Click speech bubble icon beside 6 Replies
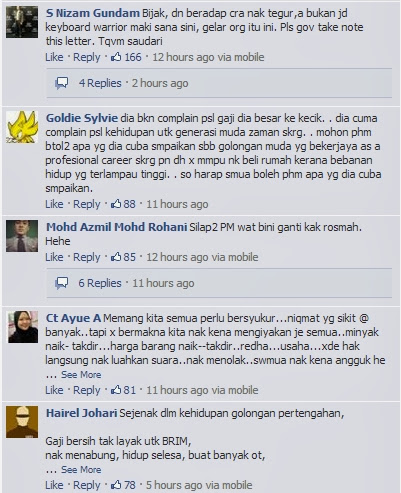 pos(62,283)
